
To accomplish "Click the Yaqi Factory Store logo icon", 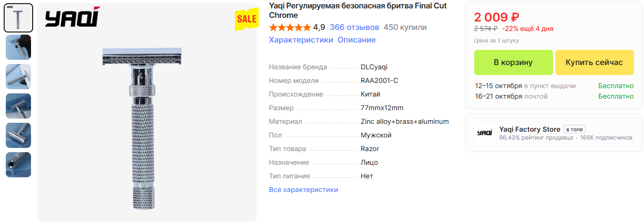I will click(484, 133).
